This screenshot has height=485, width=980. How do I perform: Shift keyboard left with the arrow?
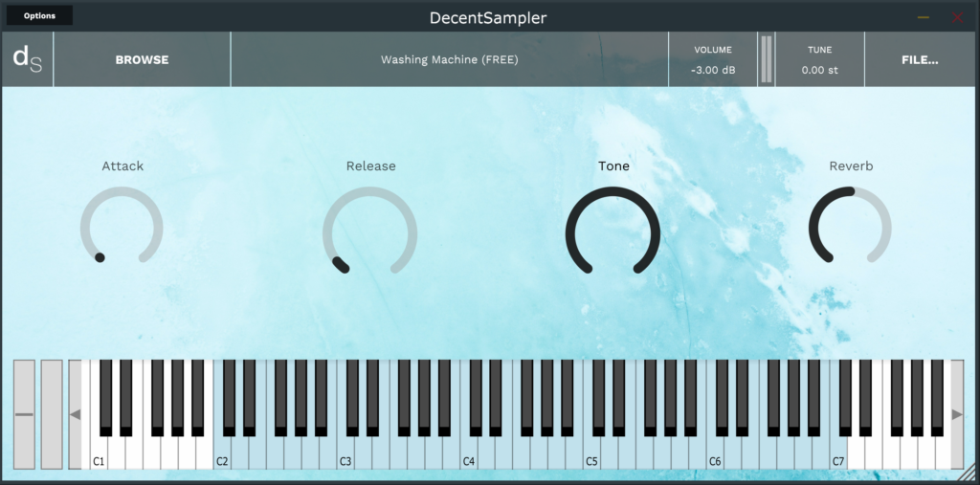click(75, 414)
